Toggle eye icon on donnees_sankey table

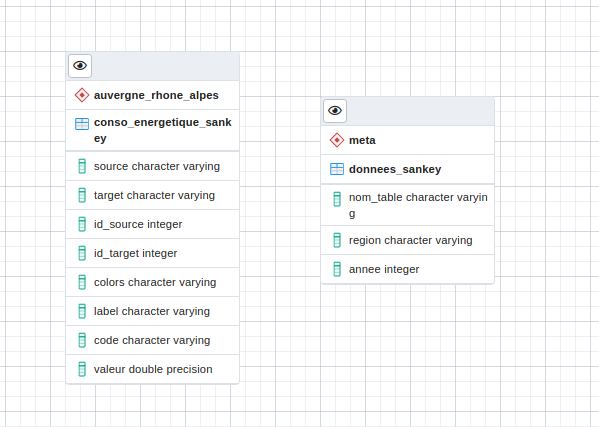click(335, 111)
